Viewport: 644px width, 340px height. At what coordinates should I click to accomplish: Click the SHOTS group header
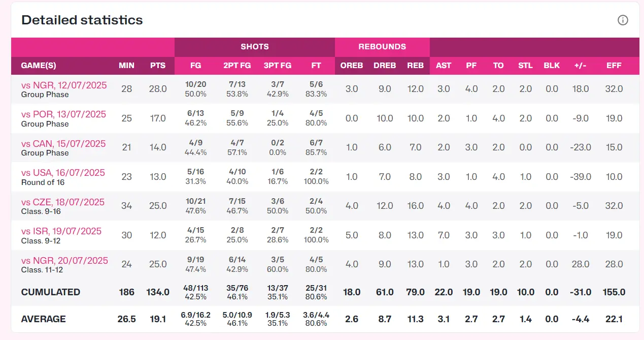pos(255,47)
